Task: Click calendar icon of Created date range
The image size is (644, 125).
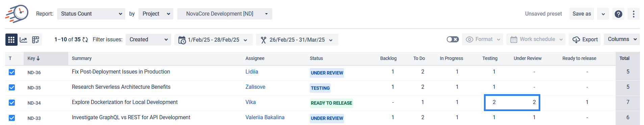Action: pos(182,40)
